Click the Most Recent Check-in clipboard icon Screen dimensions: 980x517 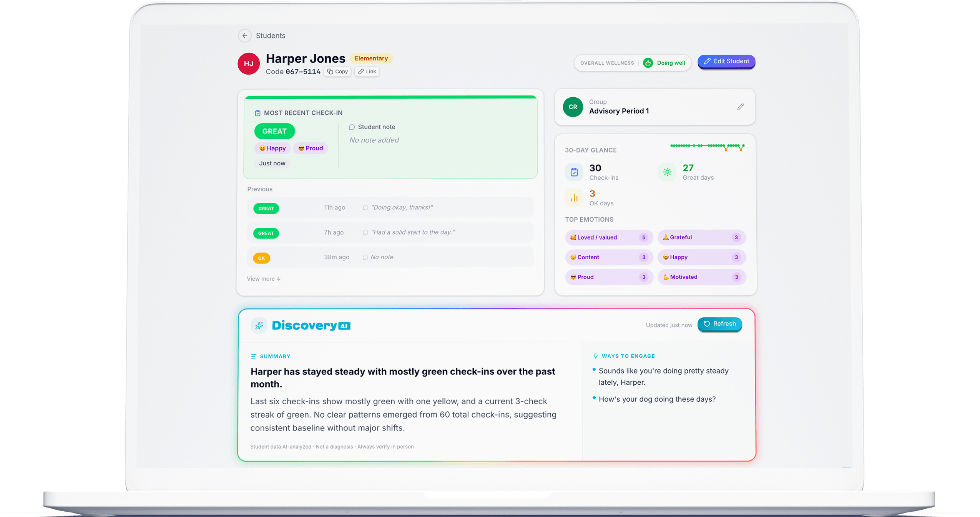(257, 113)
